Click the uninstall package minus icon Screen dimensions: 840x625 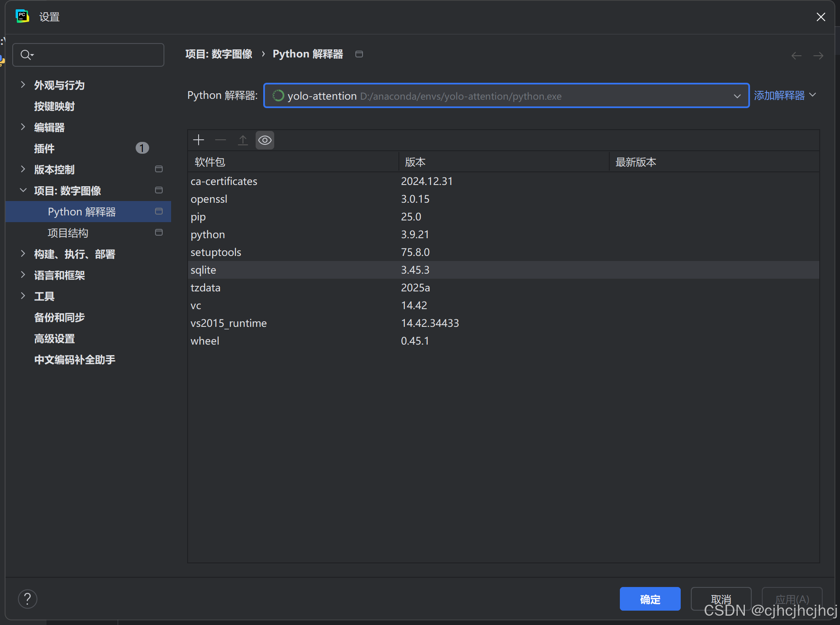[221, 140]
